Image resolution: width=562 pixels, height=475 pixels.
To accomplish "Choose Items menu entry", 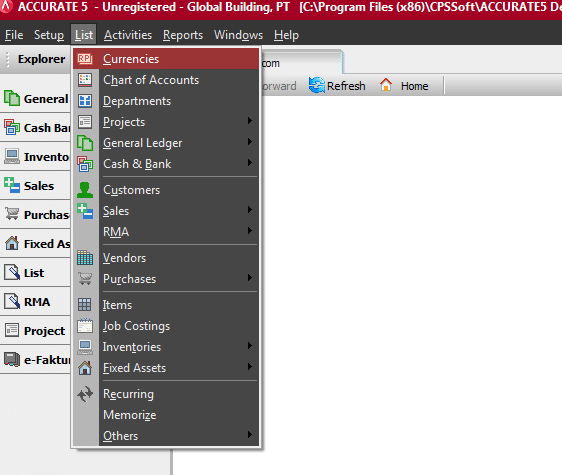I will tap(166, 305).
